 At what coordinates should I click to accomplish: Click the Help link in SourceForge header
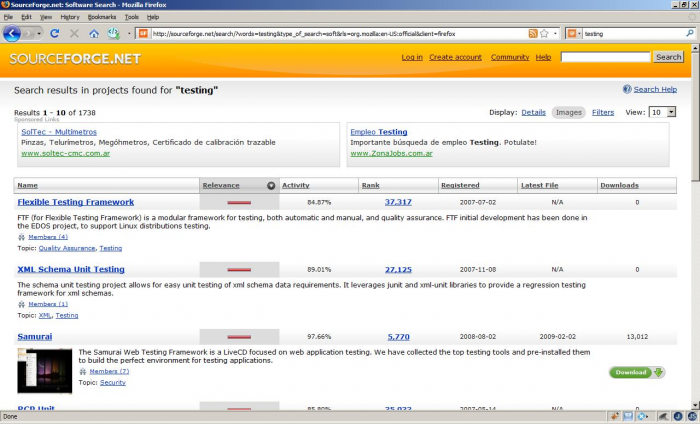pyautogui.click(x=543, y=57)
